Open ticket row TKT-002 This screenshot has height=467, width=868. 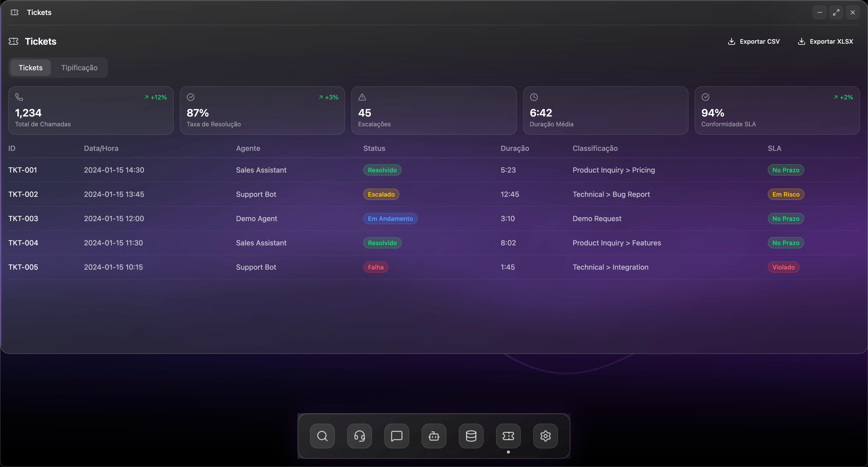pyautogui.click(x=23, y=194)
